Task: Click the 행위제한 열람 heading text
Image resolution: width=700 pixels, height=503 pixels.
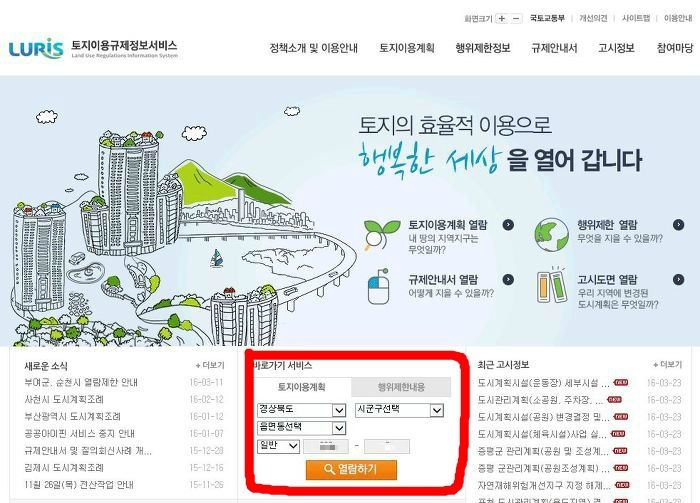Action: (x=607, y=224)
